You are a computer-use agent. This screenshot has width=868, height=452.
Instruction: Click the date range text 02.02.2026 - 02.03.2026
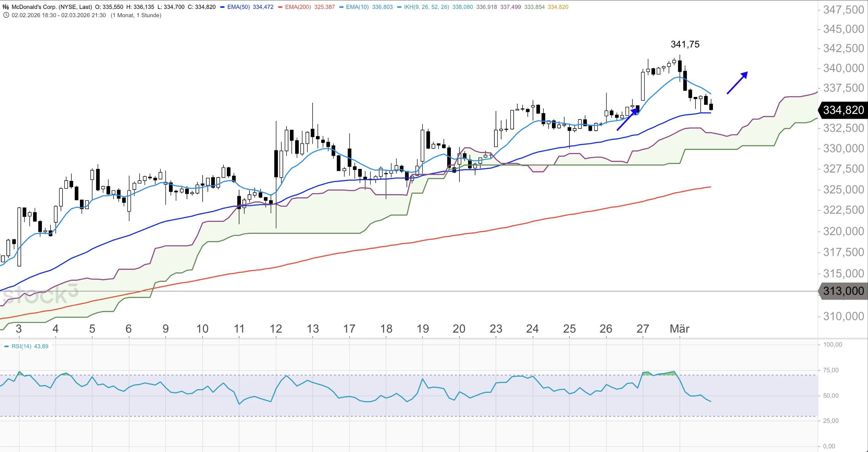[59, 15]
